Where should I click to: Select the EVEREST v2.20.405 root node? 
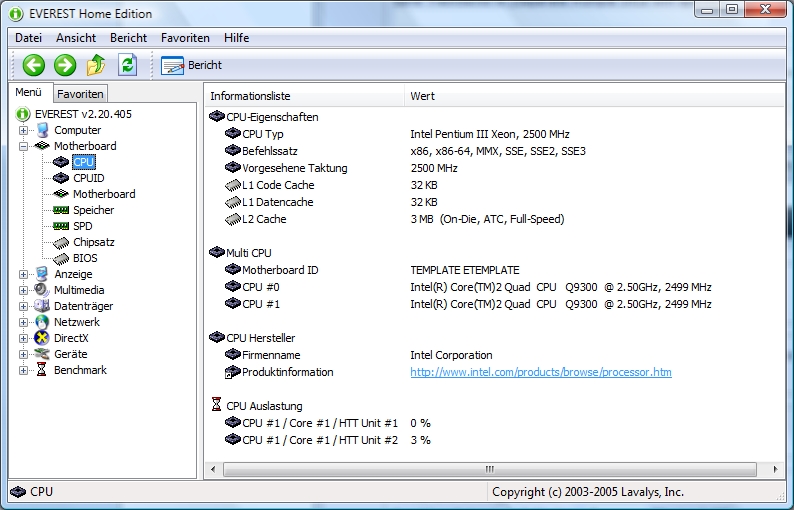(83, 114)
